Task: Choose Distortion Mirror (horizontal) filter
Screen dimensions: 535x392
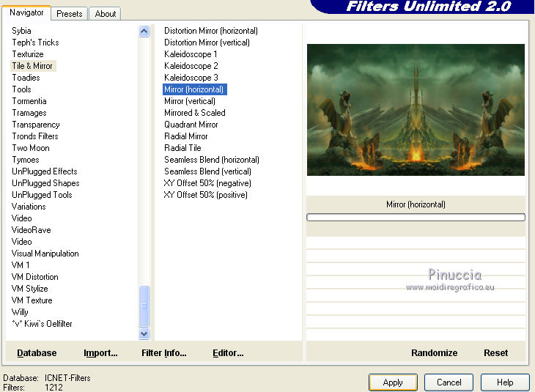Action: [x=211, y=31]
